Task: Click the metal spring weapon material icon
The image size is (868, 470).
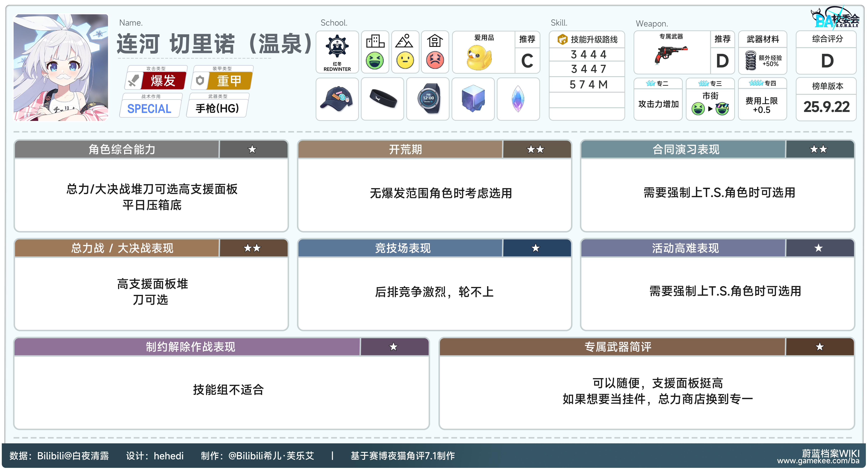Action: 750,61
